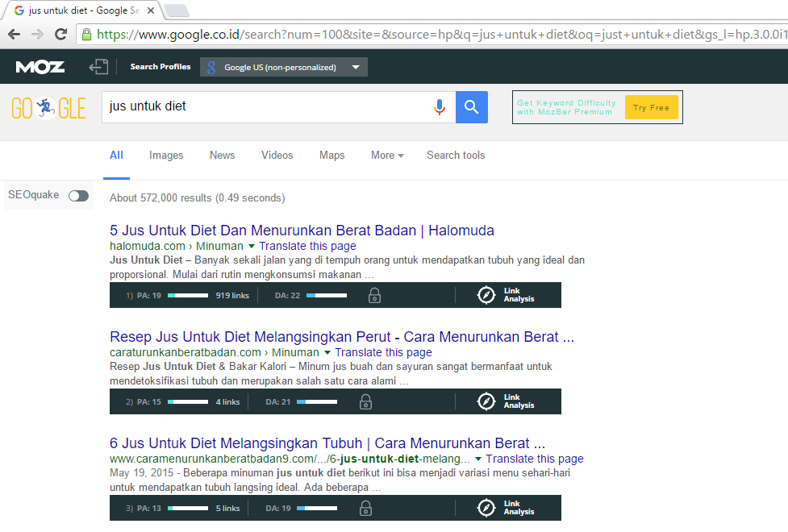Expand the Google US search profile dropdown

click(356, 68)
